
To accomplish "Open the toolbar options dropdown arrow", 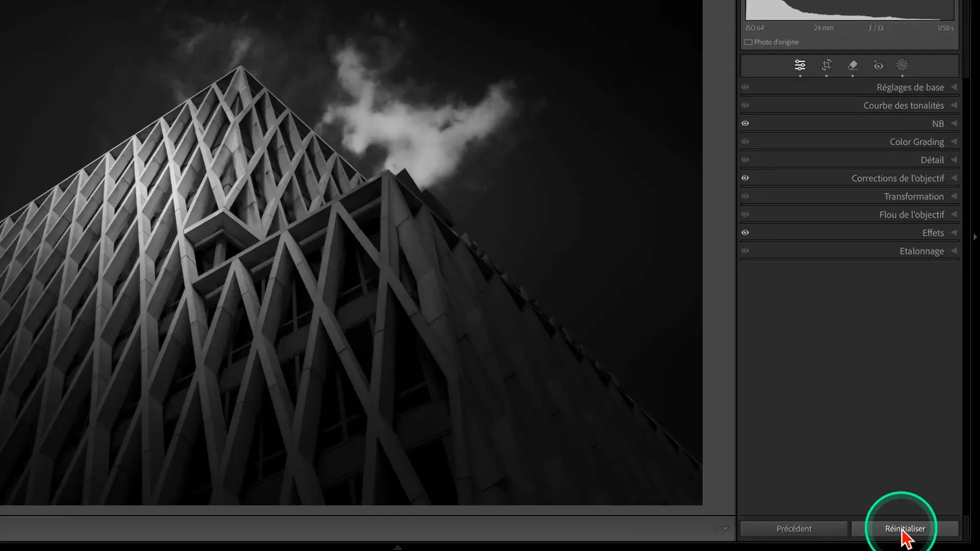I will pos(725,529).
